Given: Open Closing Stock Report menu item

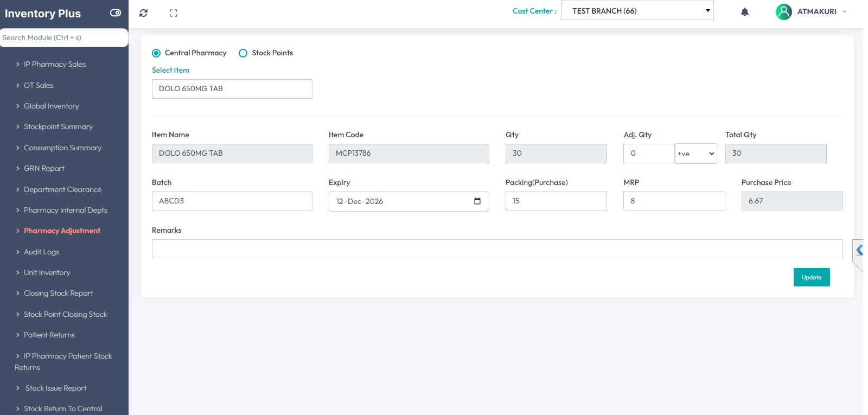Looking at the screenshot, I should (x=58, y=293).
